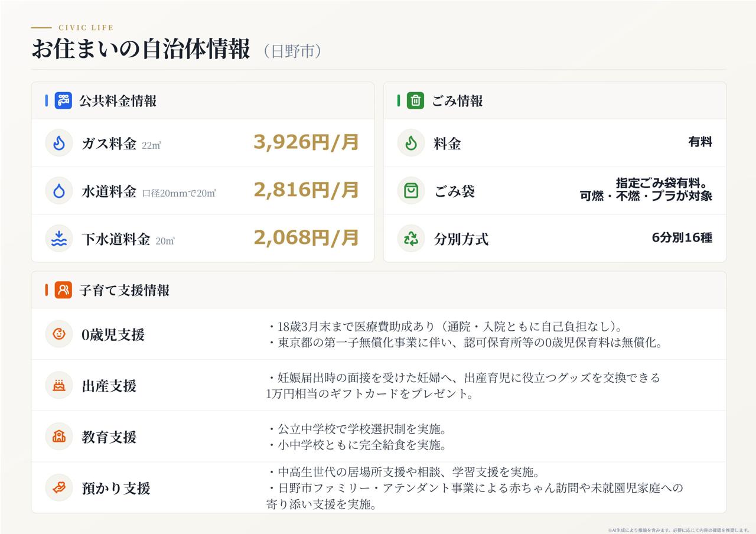Click the cake icon beside 出産支援
This screenshot has height=534, width=756.
(59, 386)
